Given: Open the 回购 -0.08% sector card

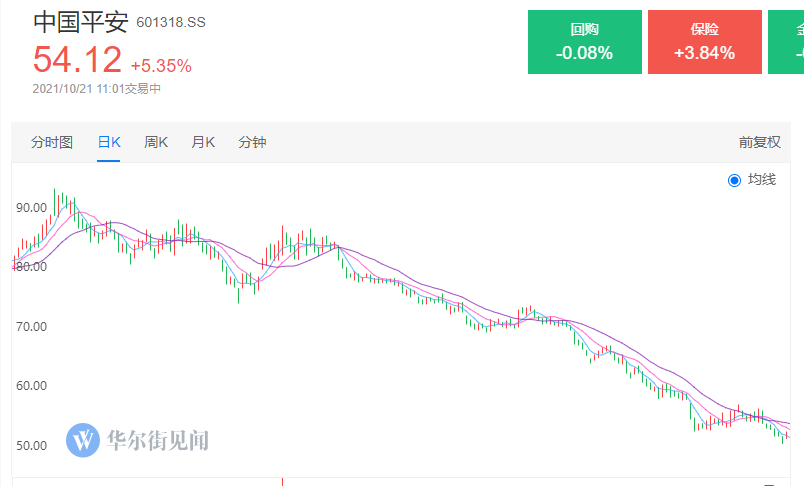Looking at the screenshot, I should pos(585,42).
